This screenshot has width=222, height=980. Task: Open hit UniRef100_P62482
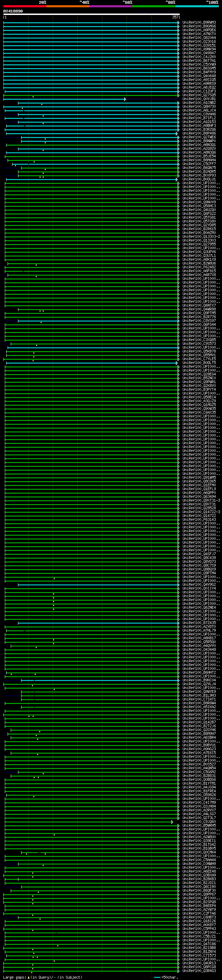[199, 267]
